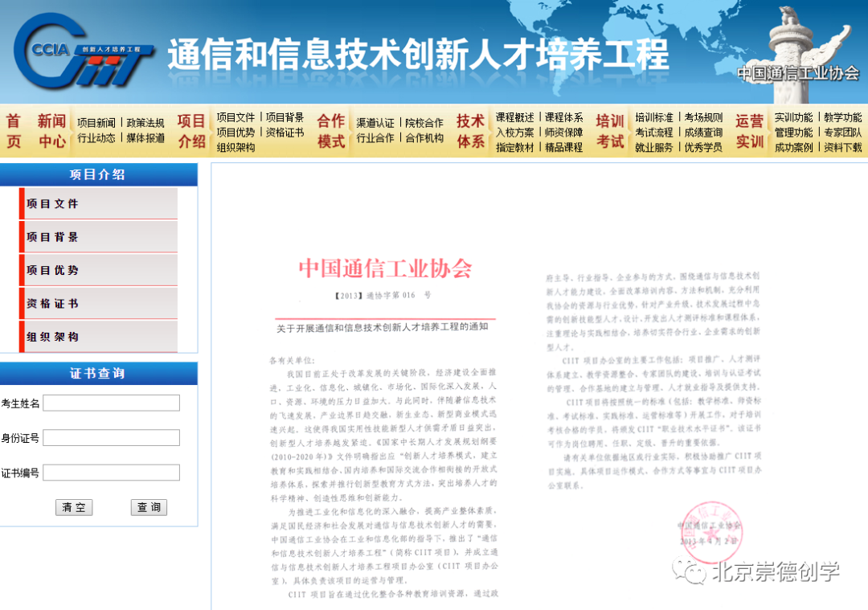Open 项目背景 link in top navigation
Image resolution: width=868 pixels, height=610 pixels.
point(285,117)
